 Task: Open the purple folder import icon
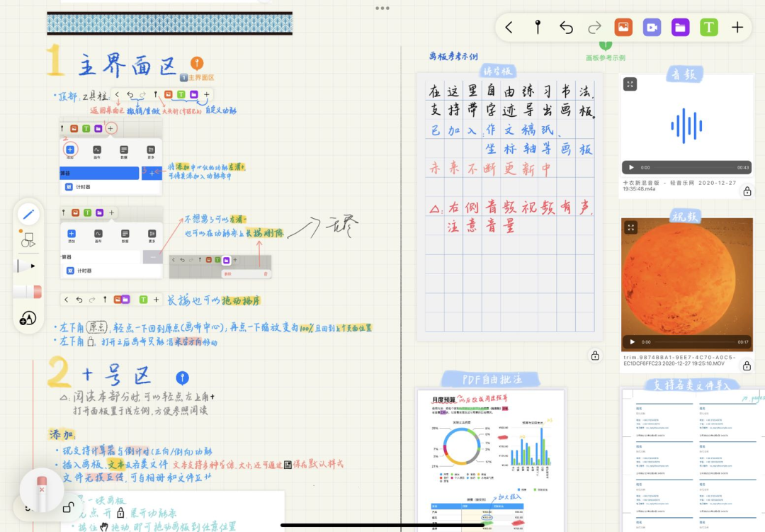(681, 27)
